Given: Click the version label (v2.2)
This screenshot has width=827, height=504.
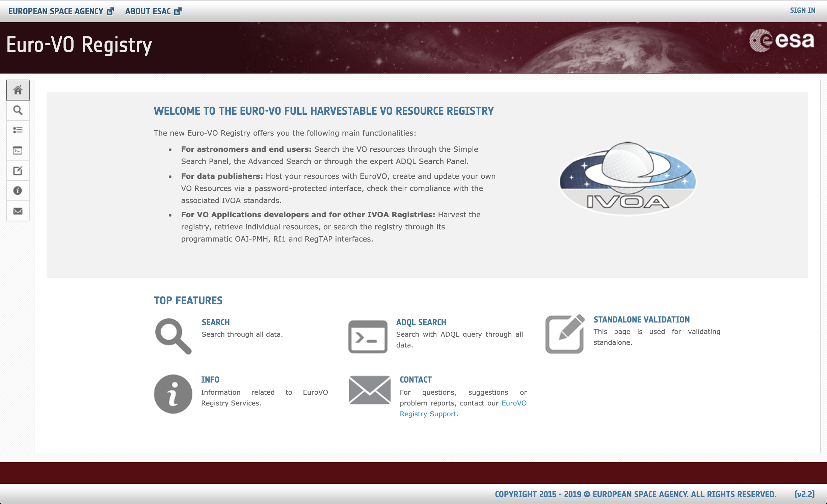Looking at the screenshot, I should [805, 494].
